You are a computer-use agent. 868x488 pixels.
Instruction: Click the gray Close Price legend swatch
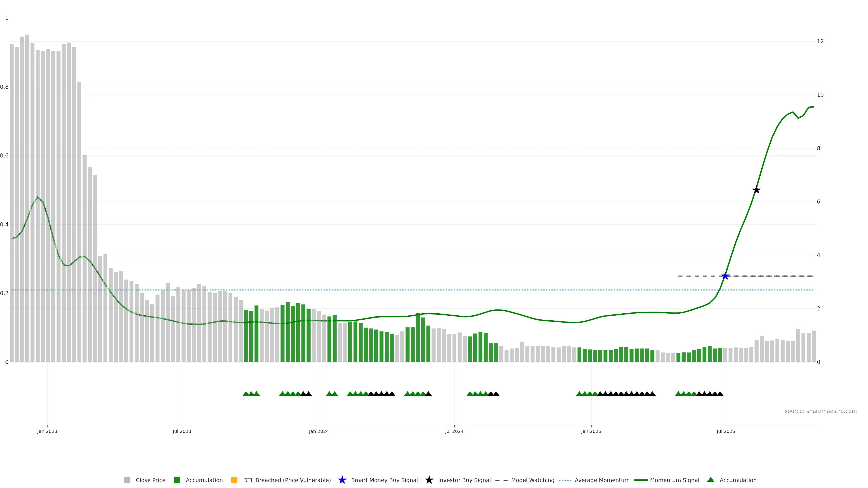127,480
